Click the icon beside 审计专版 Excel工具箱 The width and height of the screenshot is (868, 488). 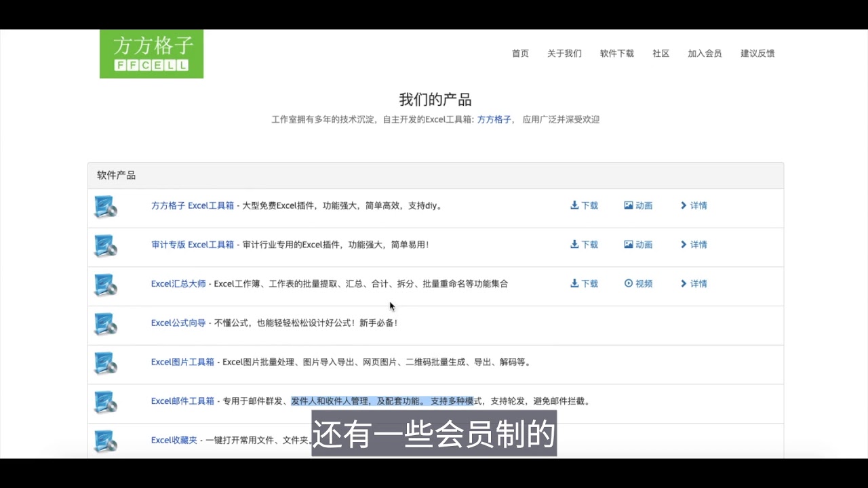point(105,246)
